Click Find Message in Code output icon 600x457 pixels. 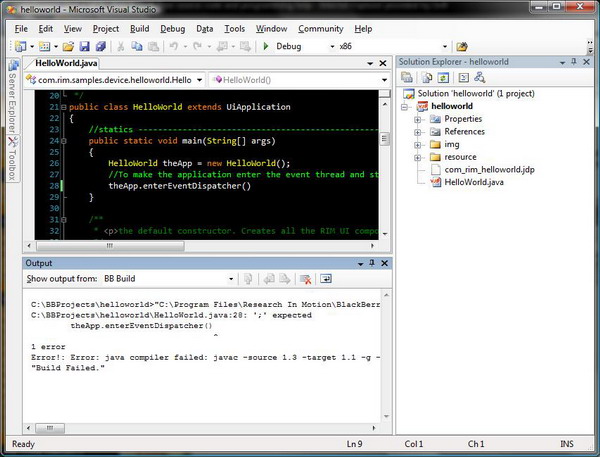[248, 279]
